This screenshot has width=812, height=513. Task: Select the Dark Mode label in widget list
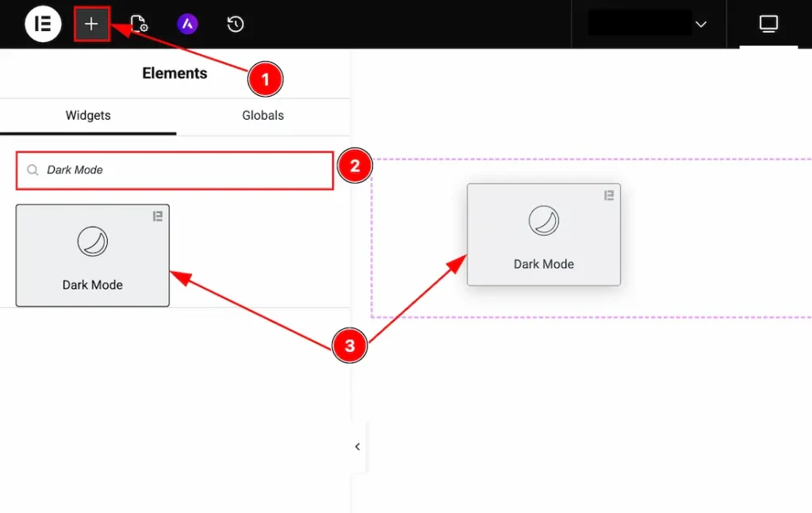93,285
